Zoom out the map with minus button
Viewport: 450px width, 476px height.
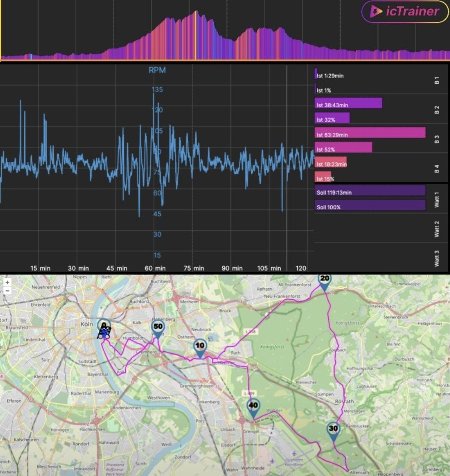(x=7, y=290)
